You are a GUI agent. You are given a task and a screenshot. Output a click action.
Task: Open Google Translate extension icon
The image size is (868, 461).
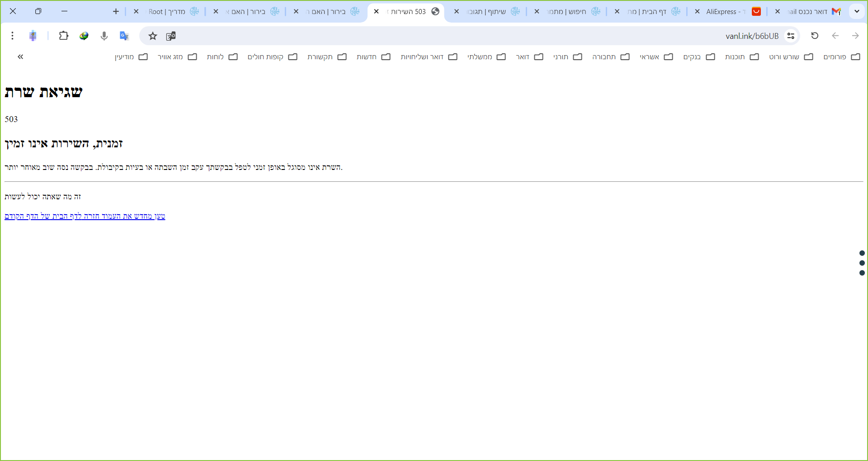[124, 36]
